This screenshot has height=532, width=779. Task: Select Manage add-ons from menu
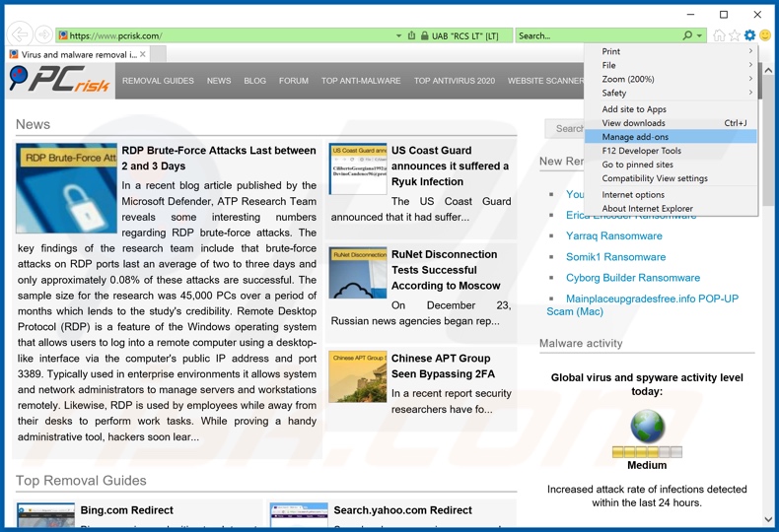(671, 137)
